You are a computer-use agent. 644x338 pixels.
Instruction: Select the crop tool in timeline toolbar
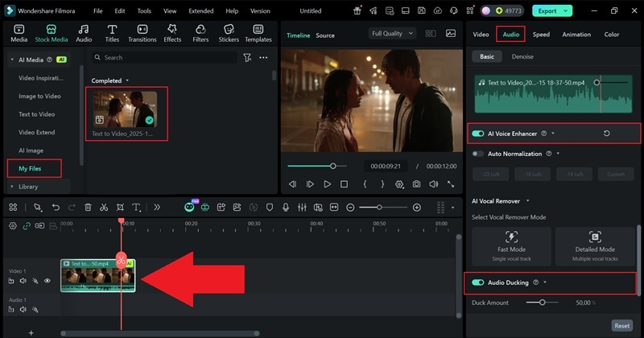120,208
